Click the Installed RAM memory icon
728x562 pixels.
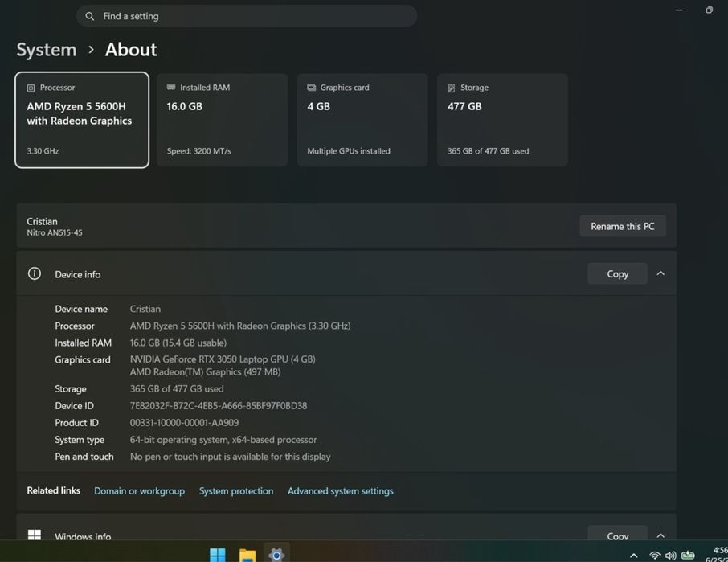[171, 88]
